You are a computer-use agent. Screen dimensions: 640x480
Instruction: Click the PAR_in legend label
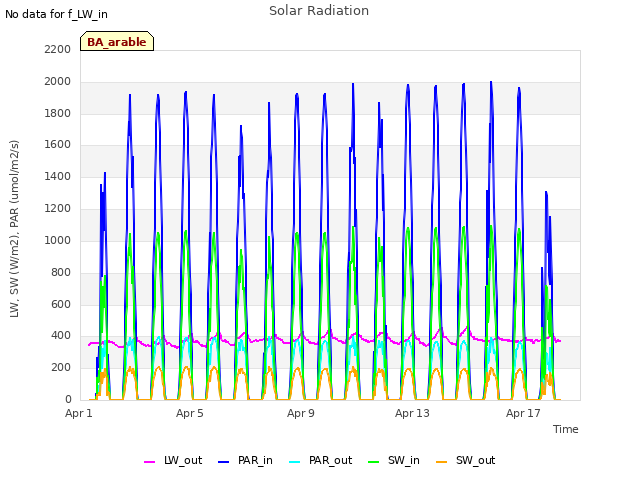tap(255, 461)
